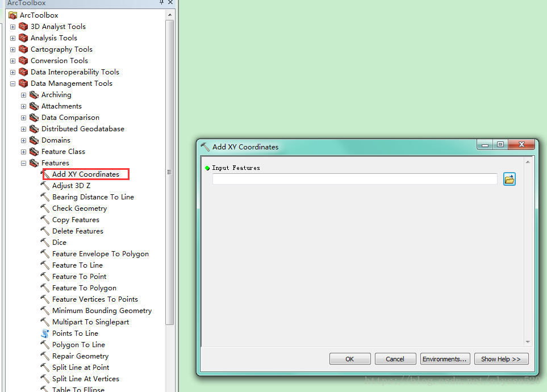Image resolution: width=547 pixels, height=392 pixels.
Task: Minimize the Add XY Coordinates dialog
Action: [485, 144]
